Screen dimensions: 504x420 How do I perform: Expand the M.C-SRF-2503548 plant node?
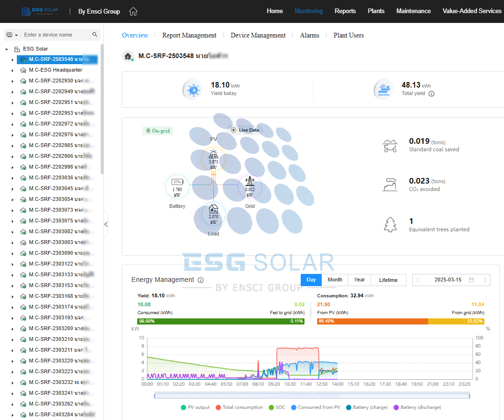coord(13,60)
